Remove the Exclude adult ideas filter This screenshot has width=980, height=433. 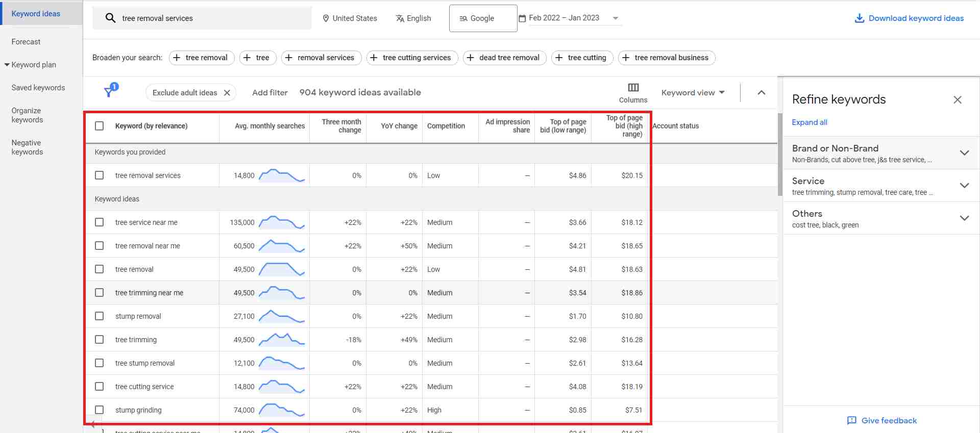pyautogui.click(x=227, y=93)
